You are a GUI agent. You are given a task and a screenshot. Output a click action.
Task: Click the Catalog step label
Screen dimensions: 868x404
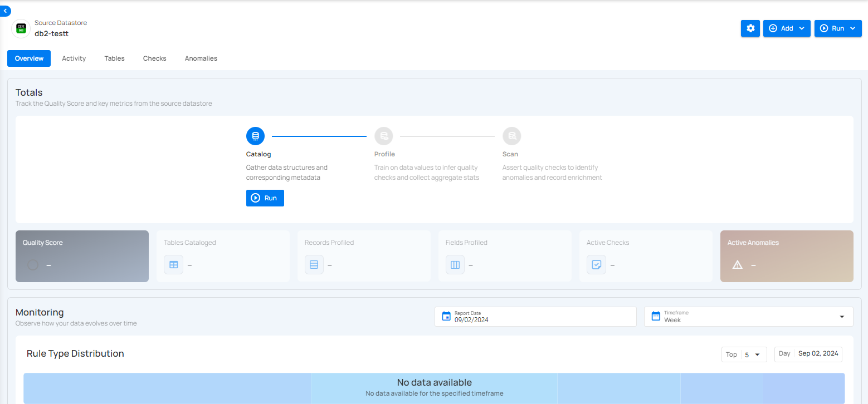(x=259, y=154)
